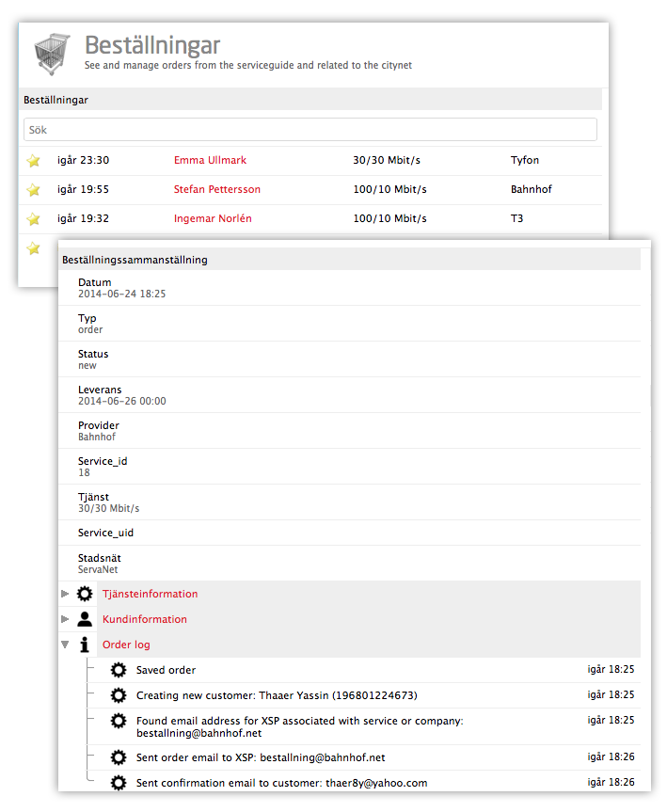Open Emma Ullmark's order link
This screenshot has width=667, height=812.
pyautogui.click(x=210, y=160)
